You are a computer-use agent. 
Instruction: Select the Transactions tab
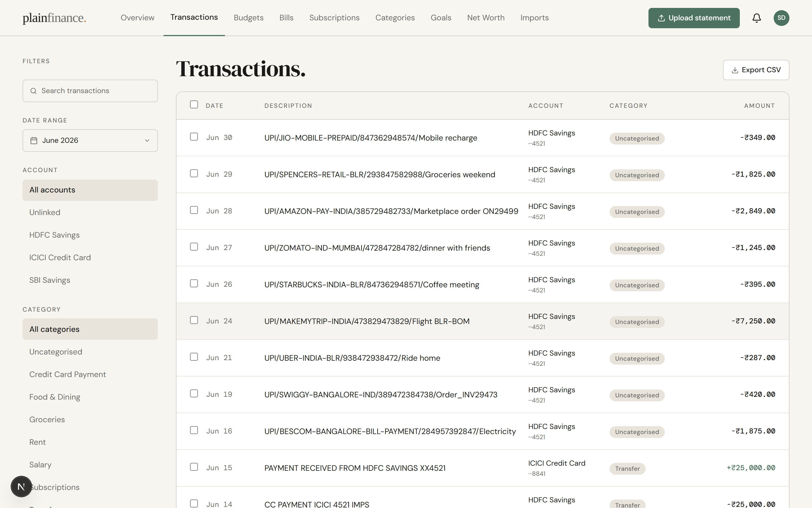[x=194, y=17]
